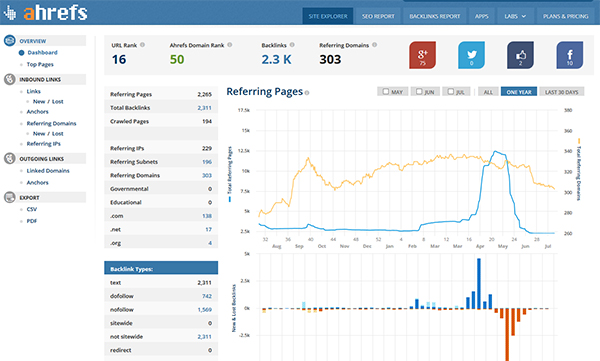Export as PDF
This screenshot has width=600, height=361.
click(x=32, y=221)
